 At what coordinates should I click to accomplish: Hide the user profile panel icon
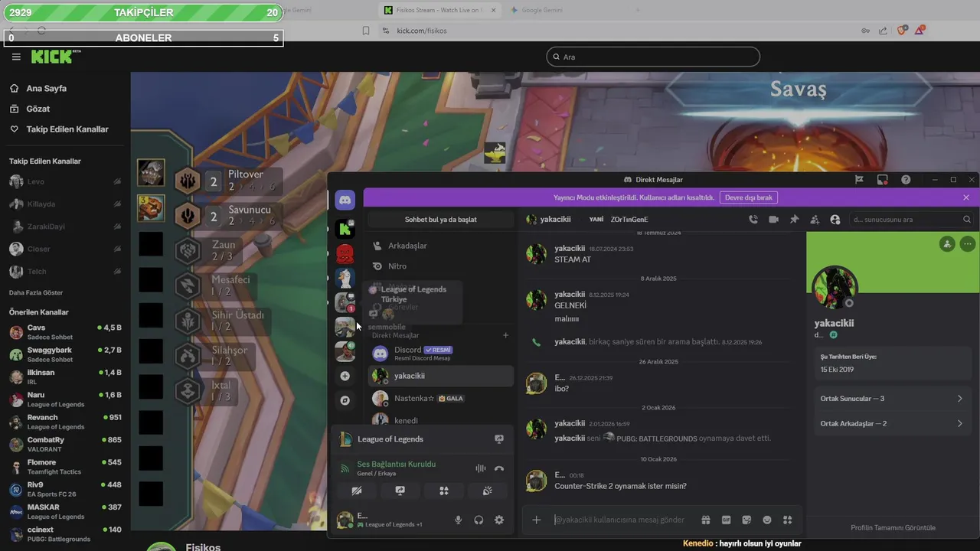click(835, 219)
